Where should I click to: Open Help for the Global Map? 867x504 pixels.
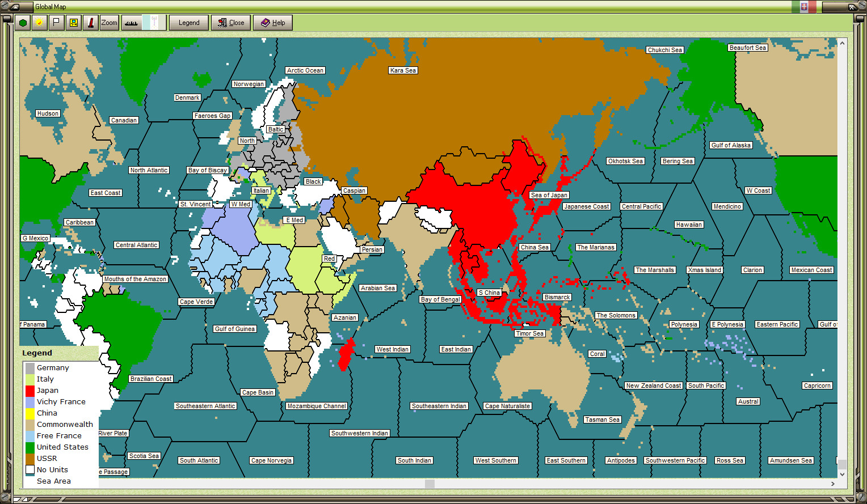(273, 23)
